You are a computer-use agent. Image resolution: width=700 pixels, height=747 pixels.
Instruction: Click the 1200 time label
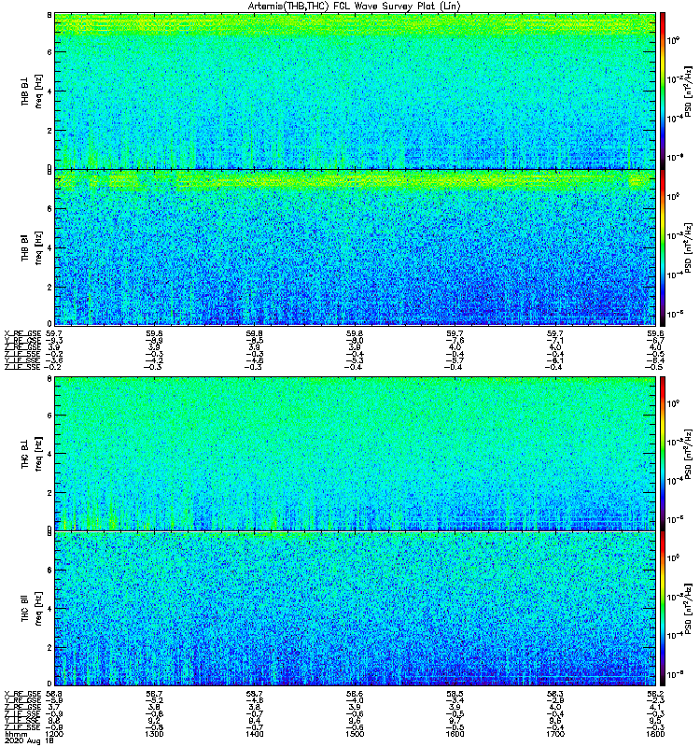[54, 734]
